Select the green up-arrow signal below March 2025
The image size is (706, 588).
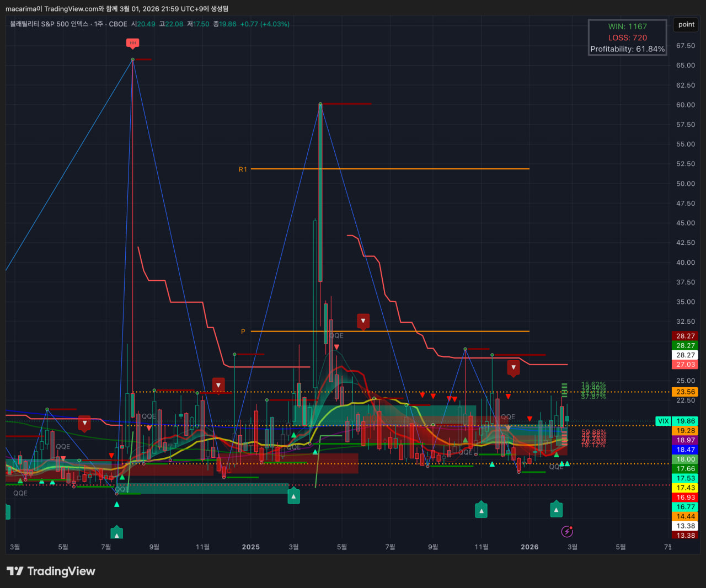pos(293,496)
